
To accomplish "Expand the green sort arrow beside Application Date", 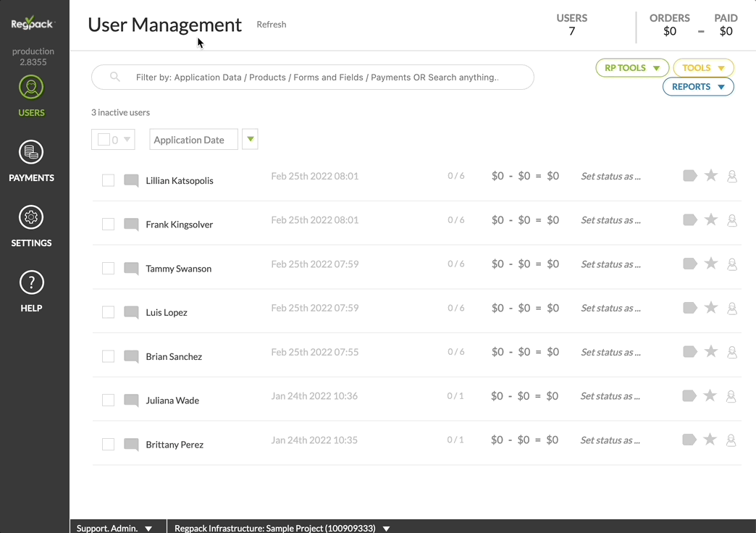I will click(x=250, y=139).
